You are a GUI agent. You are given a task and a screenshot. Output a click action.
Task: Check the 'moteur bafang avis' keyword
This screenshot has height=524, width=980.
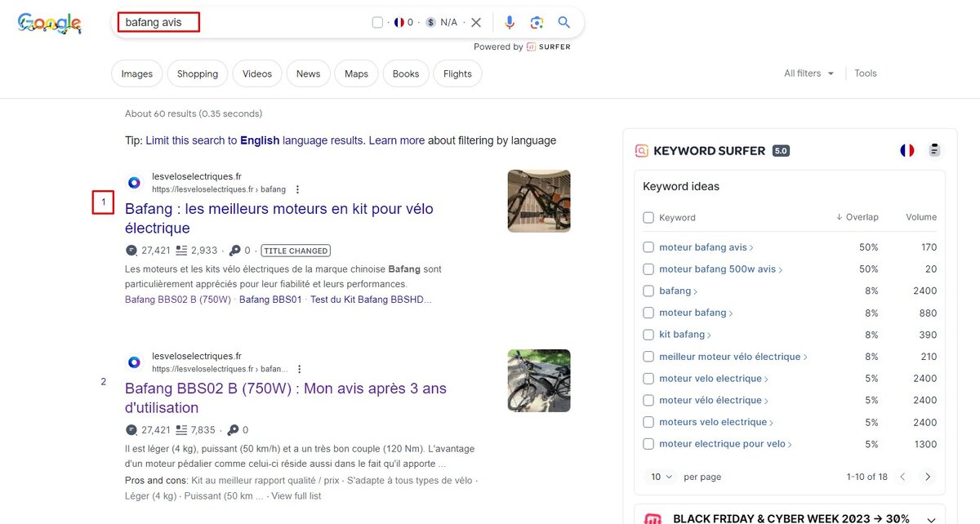point(648,247)
